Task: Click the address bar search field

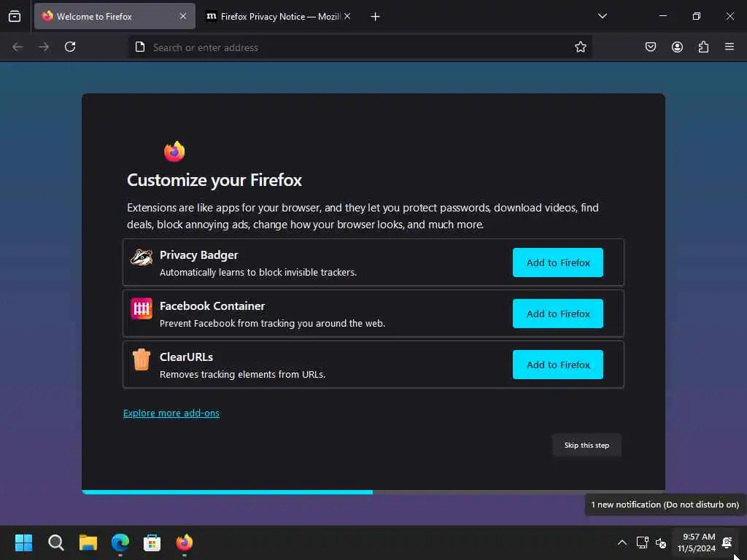Action: [360, 47]
